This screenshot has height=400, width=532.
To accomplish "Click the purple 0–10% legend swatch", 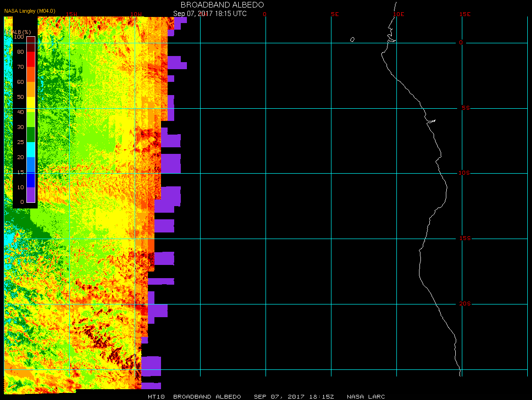I will tap(31, 195).
